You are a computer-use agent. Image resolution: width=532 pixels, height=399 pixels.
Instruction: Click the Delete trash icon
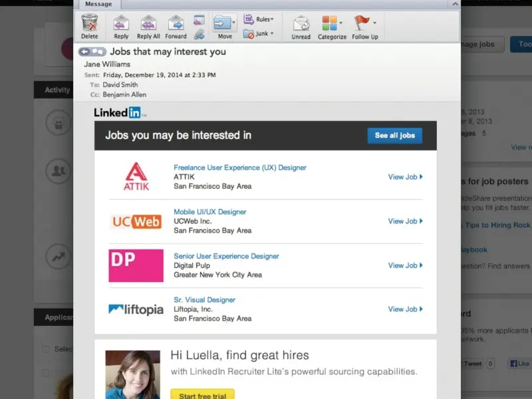(89, 23)
